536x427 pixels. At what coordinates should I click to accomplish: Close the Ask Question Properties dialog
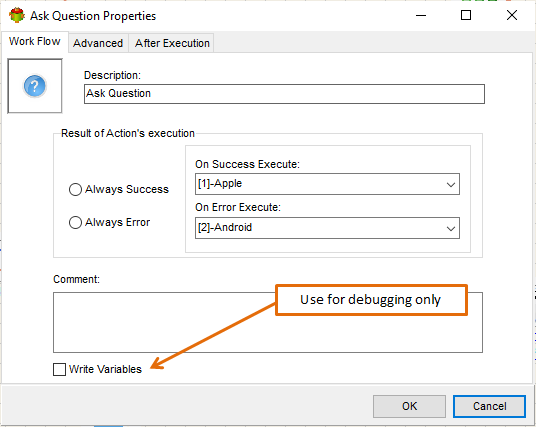click(x=512, y=15)
